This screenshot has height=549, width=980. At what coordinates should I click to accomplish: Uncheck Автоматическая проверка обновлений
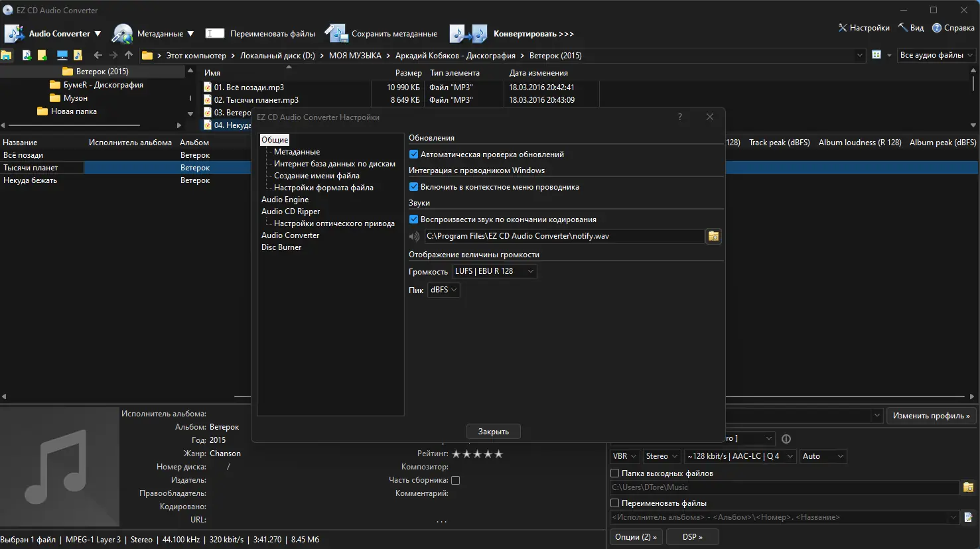pos(413,154)
